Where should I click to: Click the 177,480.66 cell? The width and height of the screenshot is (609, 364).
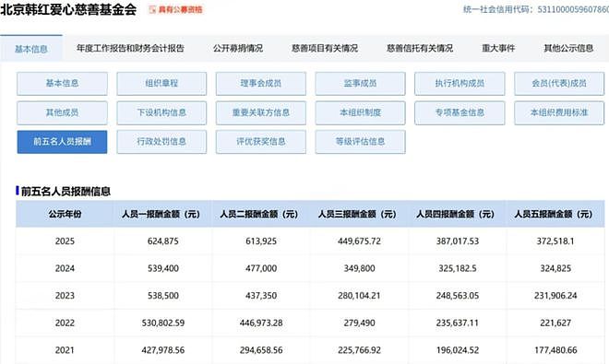pos(555,350)
